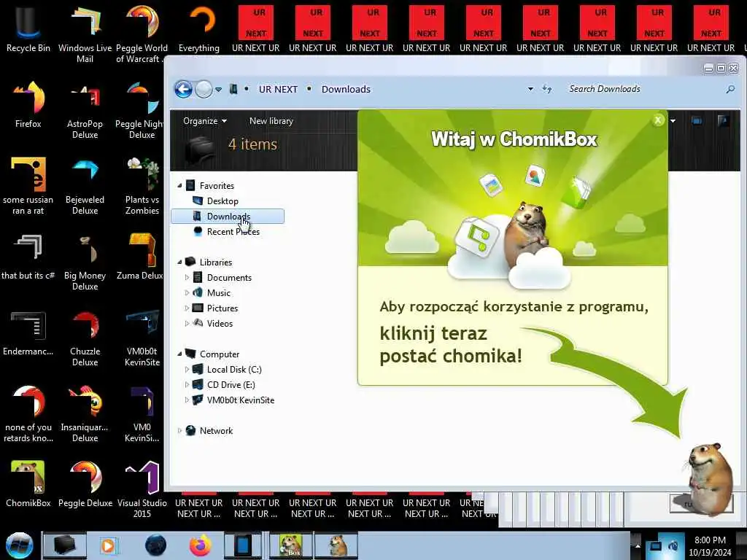This screenshot has width=747, height=560.
Task: Click the taskbar clock showing 8:00 PM
Action: pos(710,546)
